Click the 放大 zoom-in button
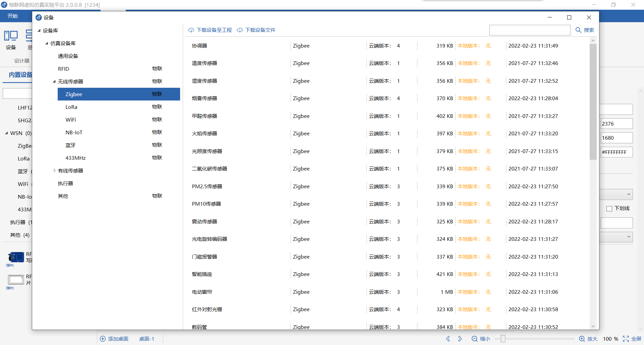The height and width of the screenshot is (345, 644). 588,339
